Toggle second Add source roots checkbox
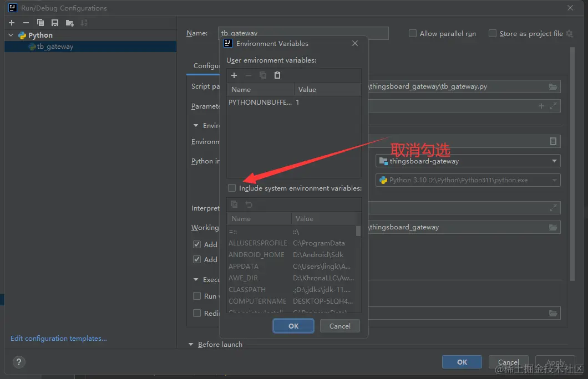 click(197, 259)
